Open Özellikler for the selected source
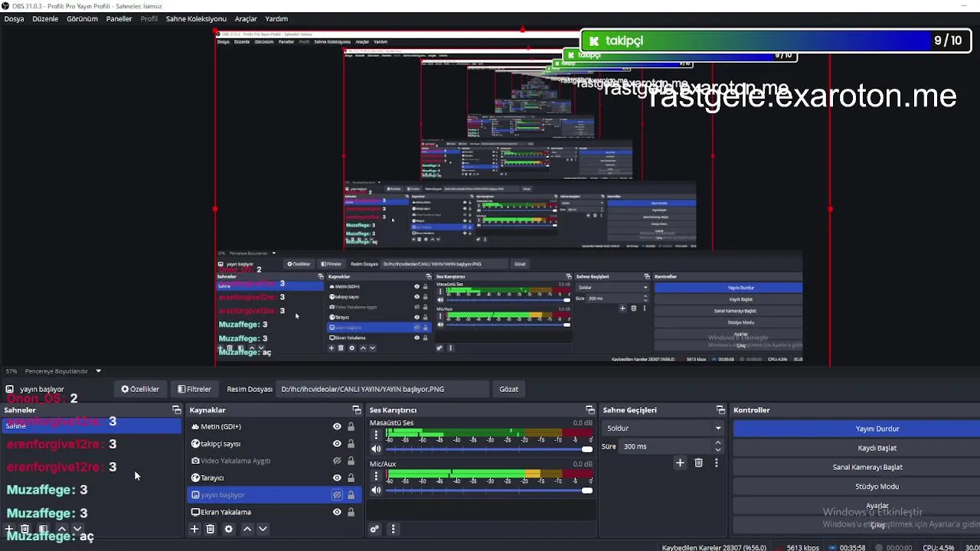This screenshot has width=980, height=551. point(140,389)
